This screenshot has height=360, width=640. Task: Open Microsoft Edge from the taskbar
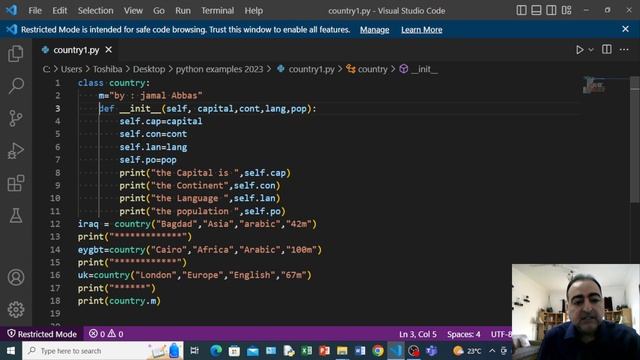click(x=216, y=351)
